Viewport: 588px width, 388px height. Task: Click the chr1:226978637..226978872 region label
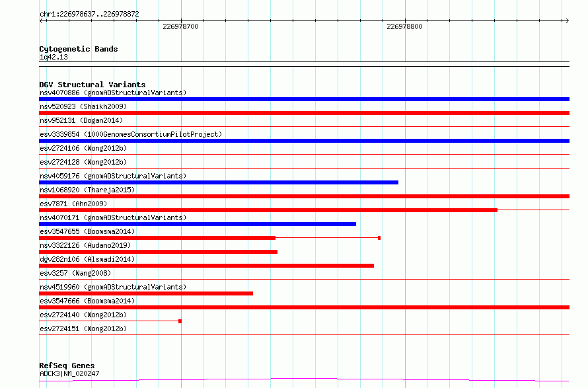(x=89, y=14)
